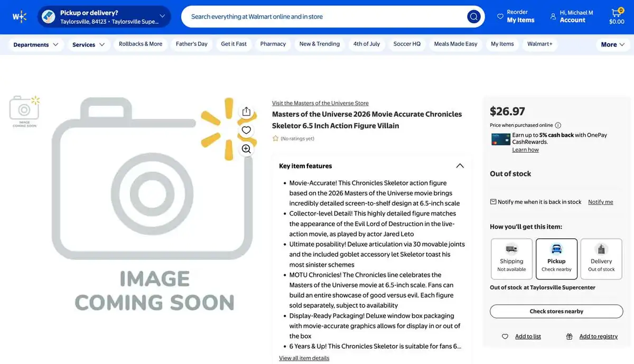Open Rollbacks & More tab

141,44
